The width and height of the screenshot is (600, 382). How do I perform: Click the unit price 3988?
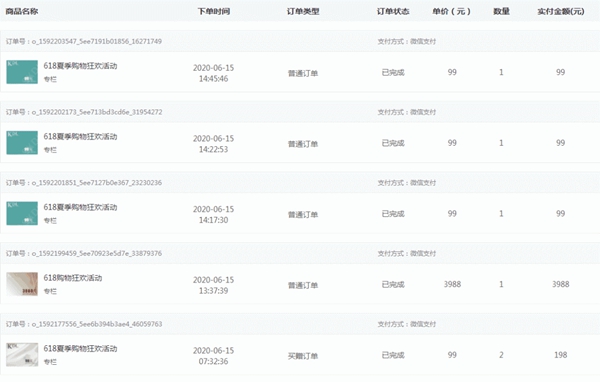[x=452, y=284]
